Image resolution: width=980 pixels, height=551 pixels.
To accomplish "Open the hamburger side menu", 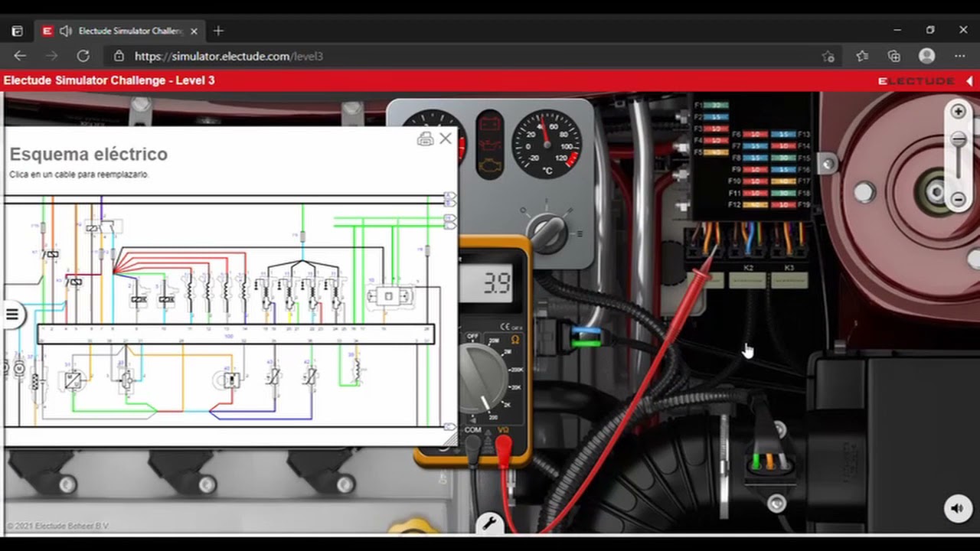I will coord(12,314).
